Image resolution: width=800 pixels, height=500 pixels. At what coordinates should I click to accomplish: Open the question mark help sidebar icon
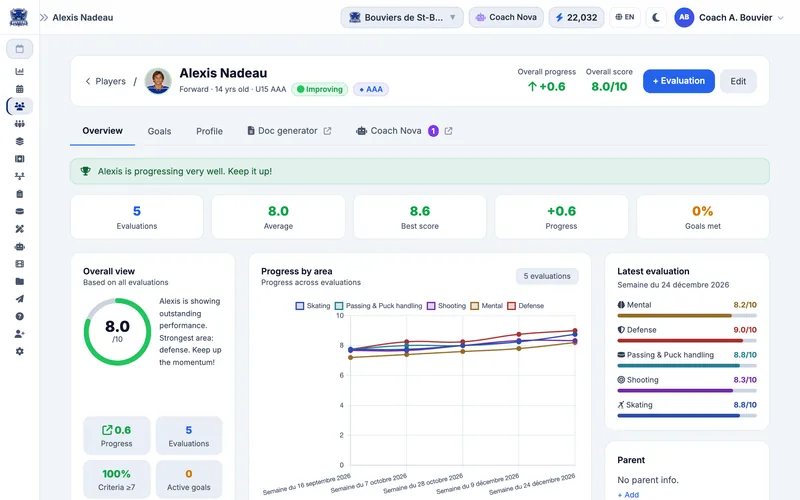pyautogui.click(x=19, y=316)
